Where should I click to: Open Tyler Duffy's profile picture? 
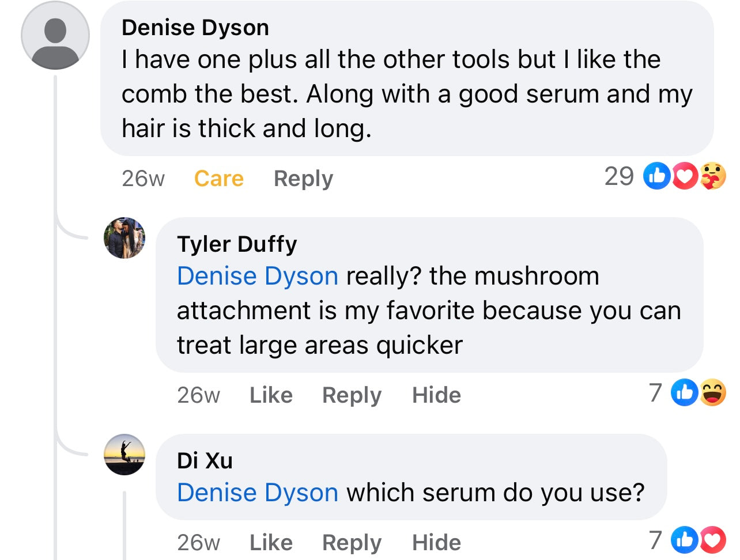[124, 238]
